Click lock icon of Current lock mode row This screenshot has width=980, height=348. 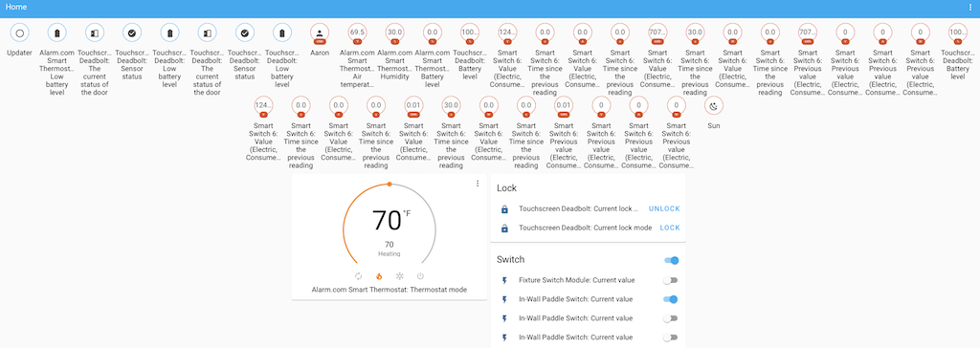pyautogui.click(x=504, y=228)
